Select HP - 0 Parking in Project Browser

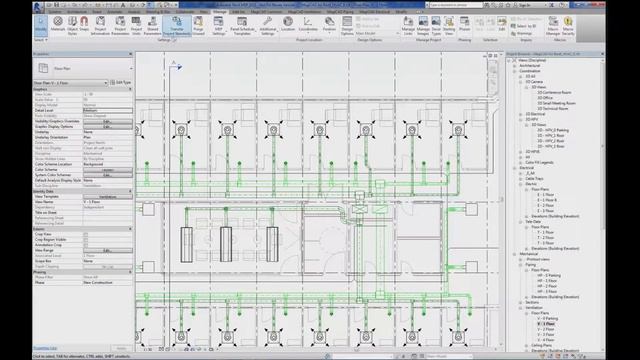coord(549,276)
